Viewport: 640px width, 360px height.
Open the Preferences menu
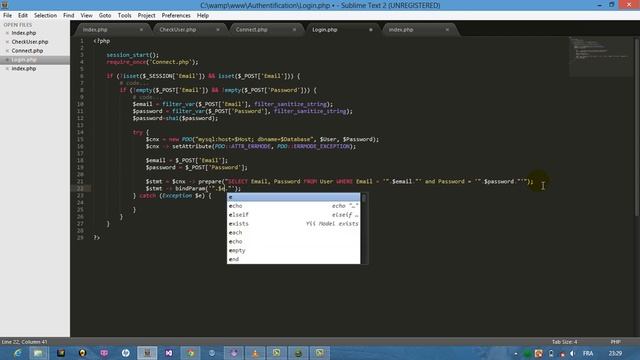(x=176, y=16)
